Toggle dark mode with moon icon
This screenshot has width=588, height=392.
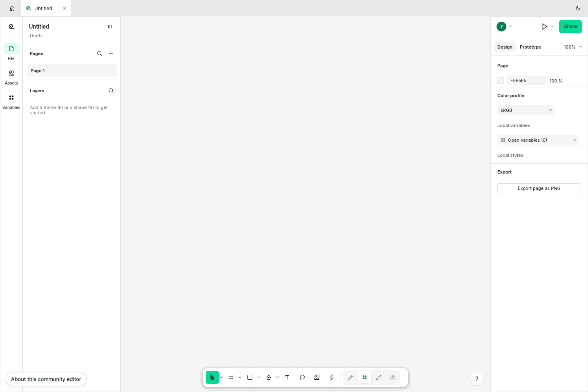(x=578, y=8)
